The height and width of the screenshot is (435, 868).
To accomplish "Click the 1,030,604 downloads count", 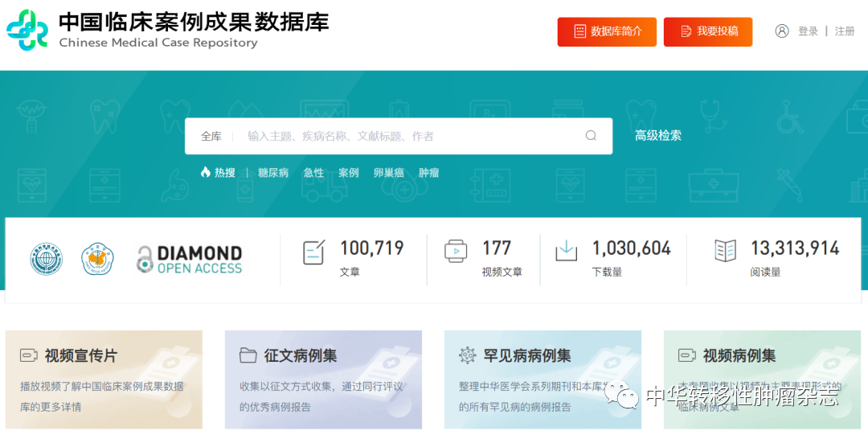I will pos(632,248).
